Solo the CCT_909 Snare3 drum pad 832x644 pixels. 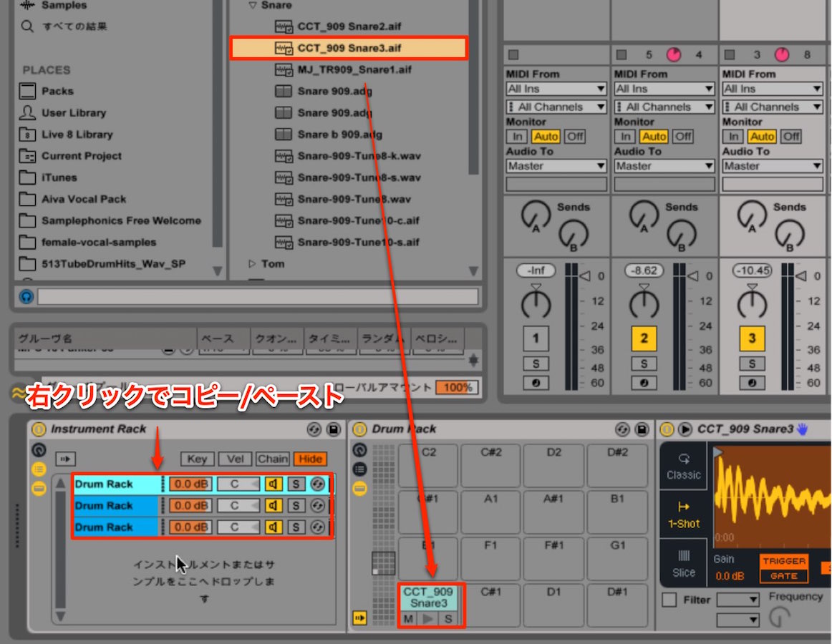point(448,618)
